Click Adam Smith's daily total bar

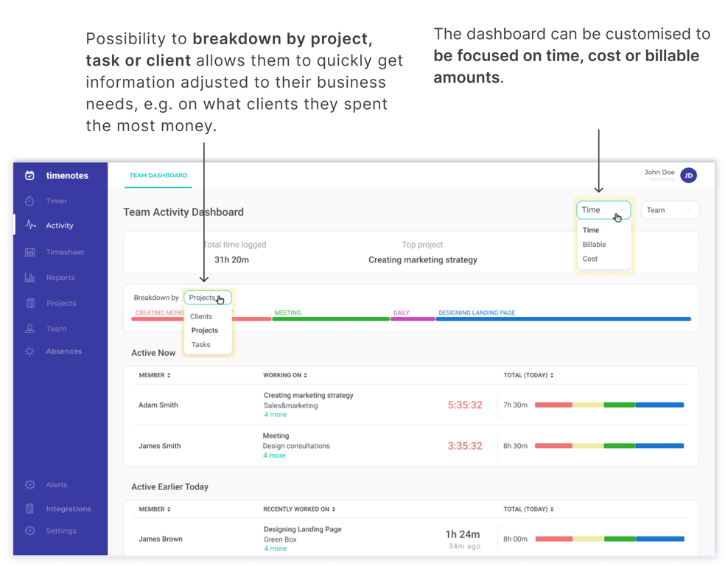609,405
